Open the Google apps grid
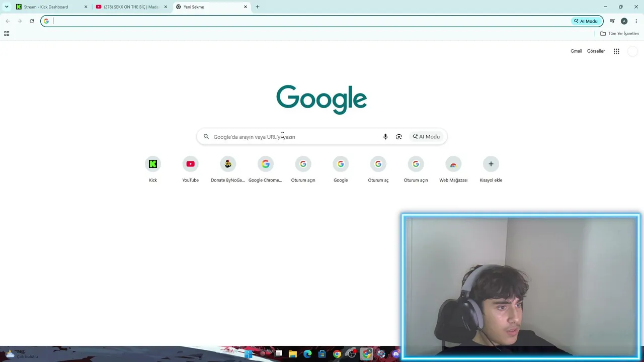Viewport: 644px width, 362px height. click(x=616, y=51)
